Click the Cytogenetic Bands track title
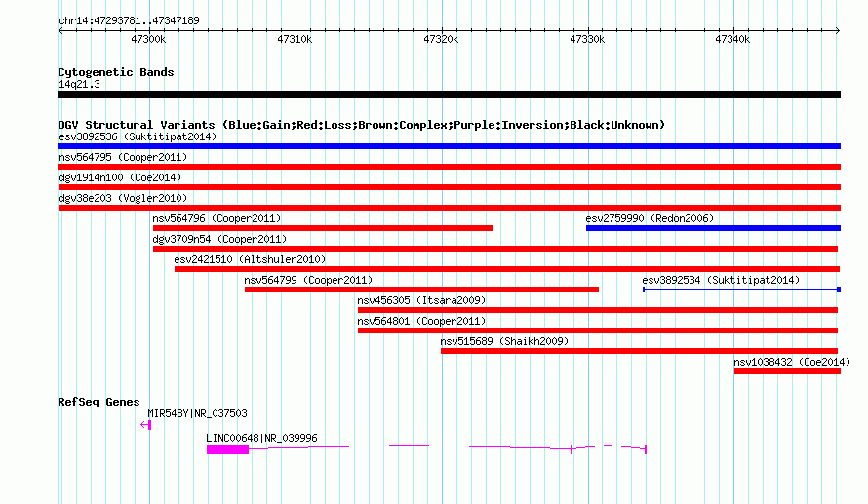868x504 pixels. point(116,72)
